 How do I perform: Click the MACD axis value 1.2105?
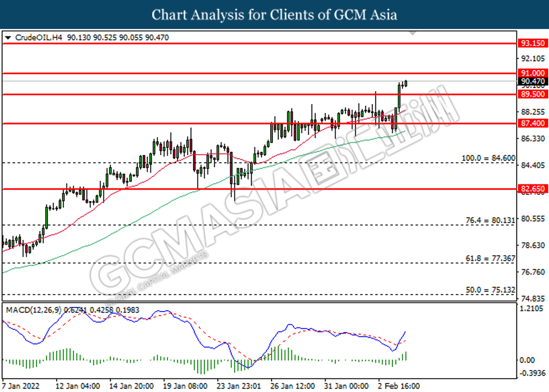531,309
